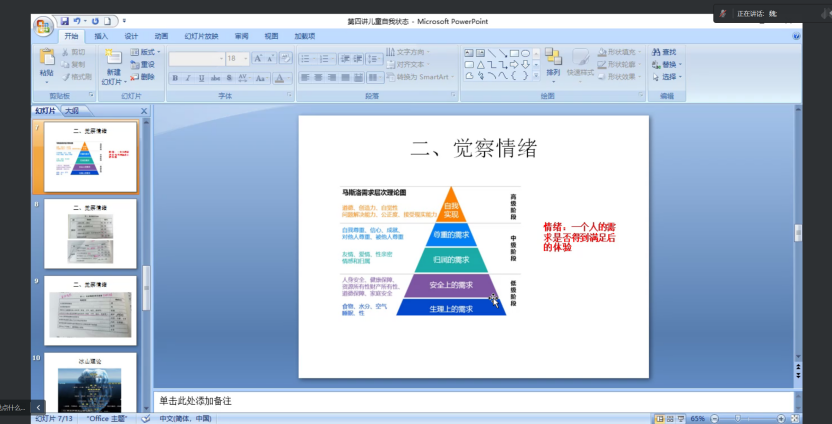Delete slide using 删除 button
The height and width of the screenshot is (424, 832).
coord(142,76)
